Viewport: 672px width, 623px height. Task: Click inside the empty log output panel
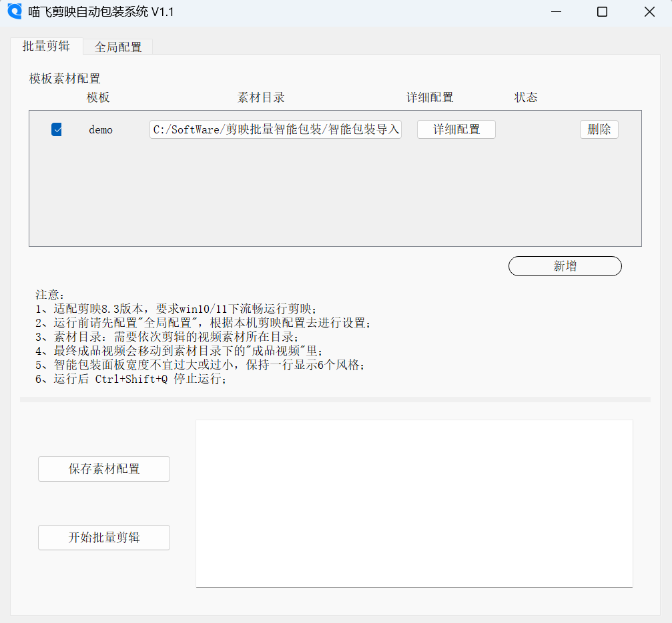pyautogui.click(x=414, y=502)
